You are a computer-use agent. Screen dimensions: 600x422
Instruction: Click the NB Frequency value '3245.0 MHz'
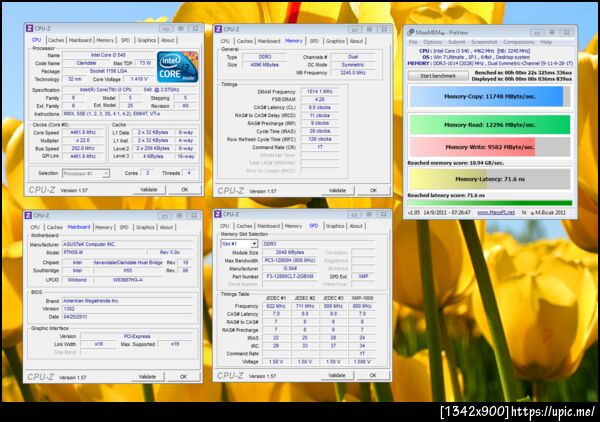[x=353, y=73]
